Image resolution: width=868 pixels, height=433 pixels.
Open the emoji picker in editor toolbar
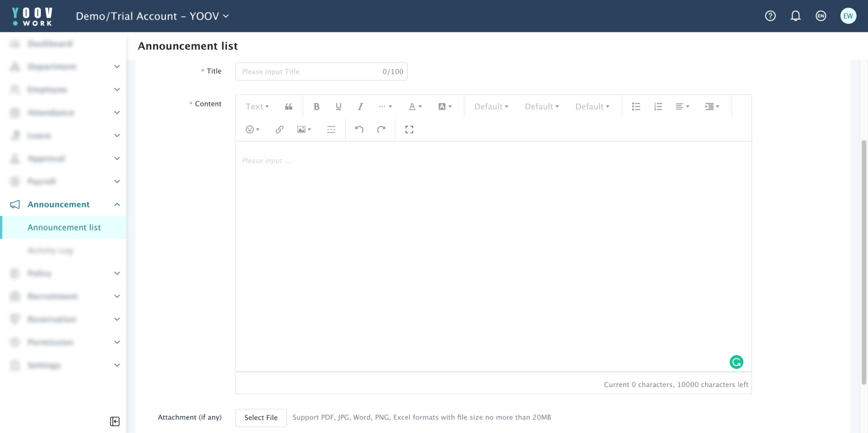pyautogui.click(x=252, y=130)
